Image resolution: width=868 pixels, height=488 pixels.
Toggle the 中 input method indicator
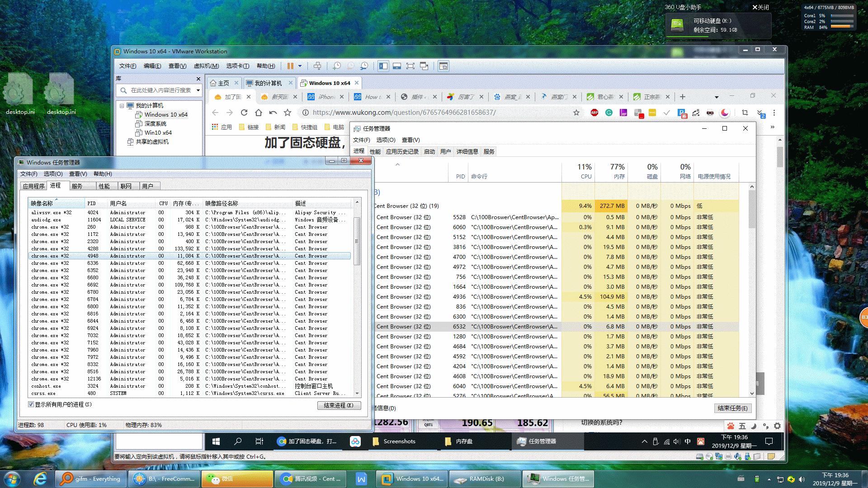pos(688,441)
